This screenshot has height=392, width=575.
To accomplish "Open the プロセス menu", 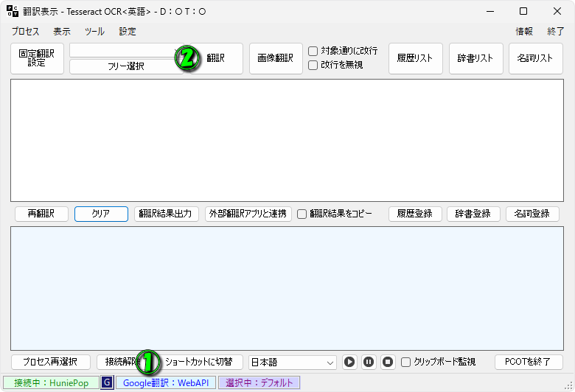I will (25, 32).
